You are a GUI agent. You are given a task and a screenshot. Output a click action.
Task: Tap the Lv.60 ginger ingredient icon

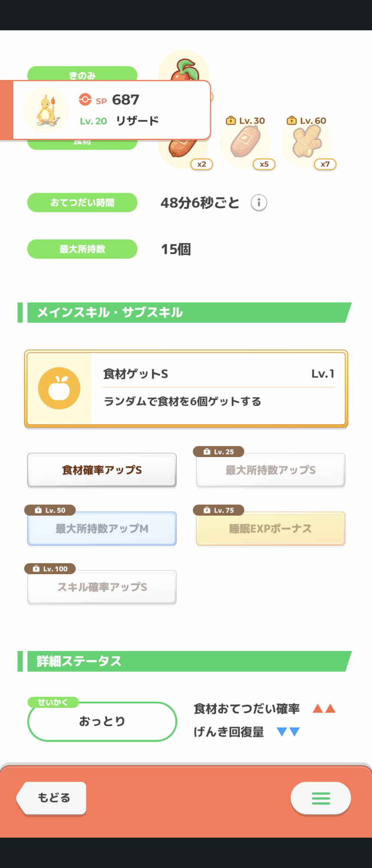coord(306,143)
